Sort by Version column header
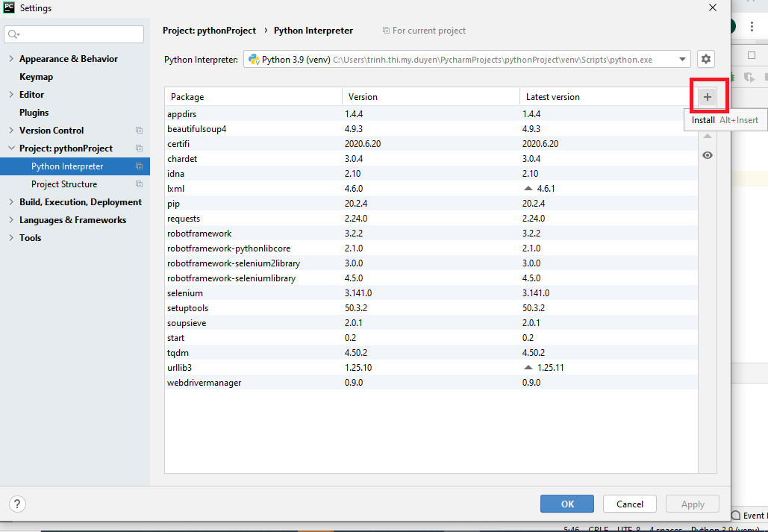This screenshot has width=768, height=532. pyautogui.click(x=431, y=97)
